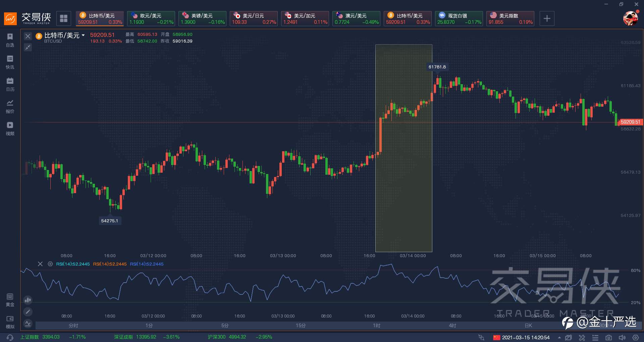Click the 54275.1 low price label
Screen dimensions: 644x342
110,221
